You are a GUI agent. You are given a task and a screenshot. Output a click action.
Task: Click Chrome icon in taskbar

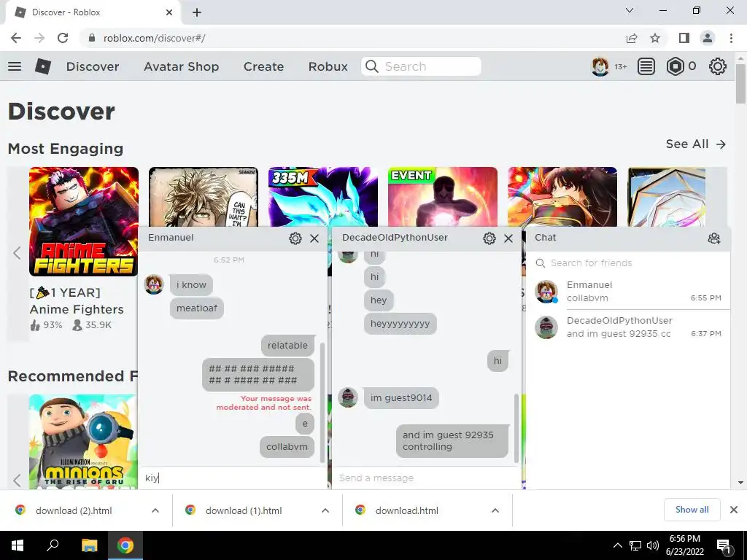click(125, 545)
